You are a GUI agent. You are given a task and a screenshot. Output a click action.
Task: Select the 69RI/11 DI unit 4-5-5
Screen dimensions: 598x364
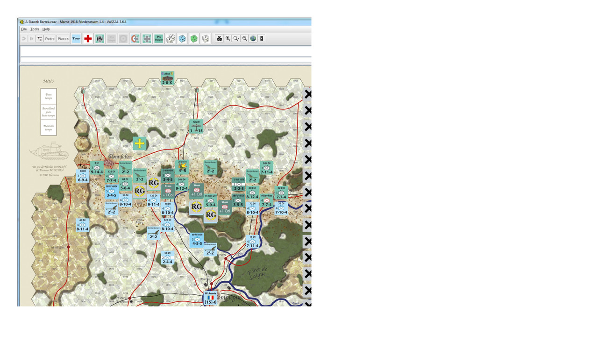coord(197,239)
